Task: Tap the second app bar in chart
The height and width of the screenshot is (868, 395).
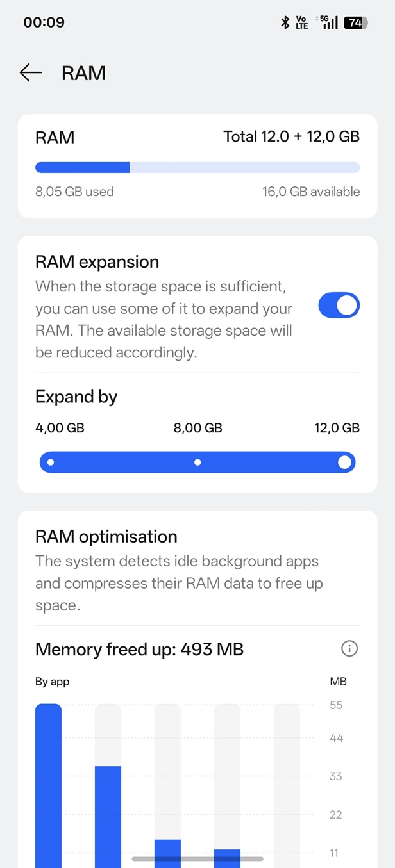Action: (x=108, y=814)
